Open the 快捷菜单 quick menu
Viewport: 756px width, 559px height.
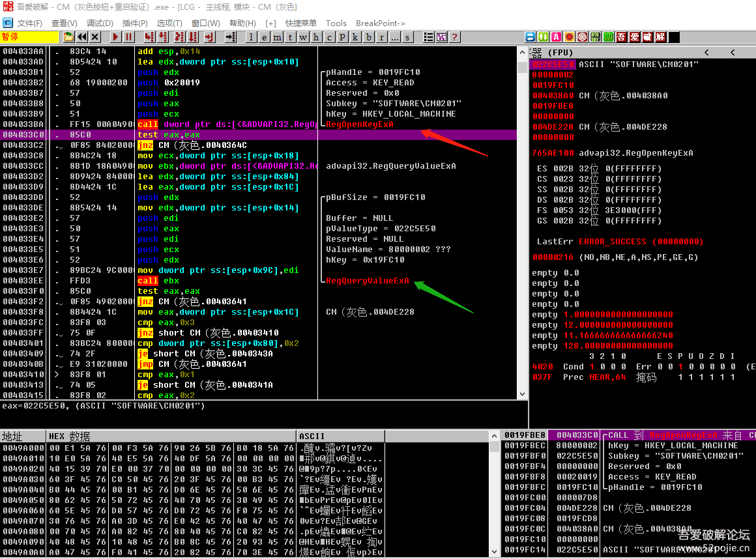301,23
